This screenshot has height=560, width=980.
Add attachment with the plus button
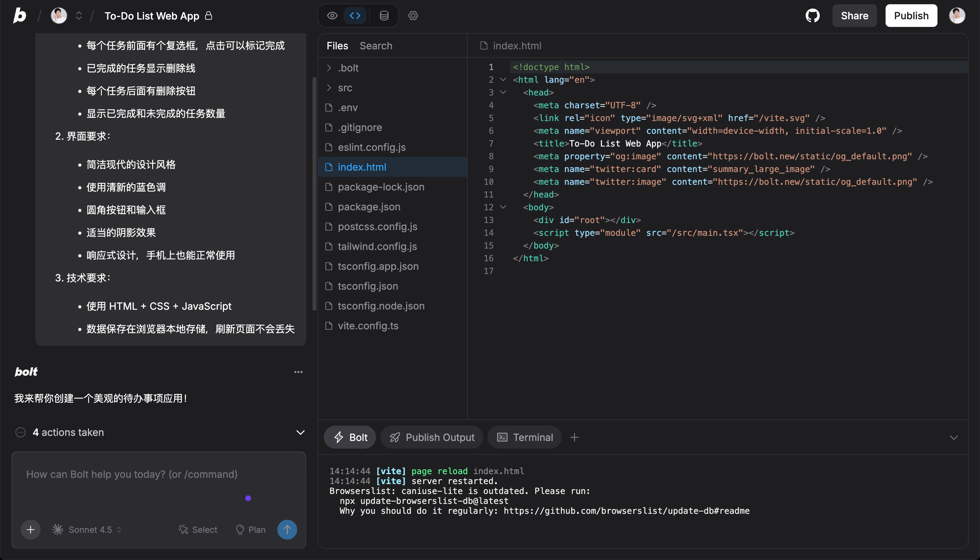(30, 530)
